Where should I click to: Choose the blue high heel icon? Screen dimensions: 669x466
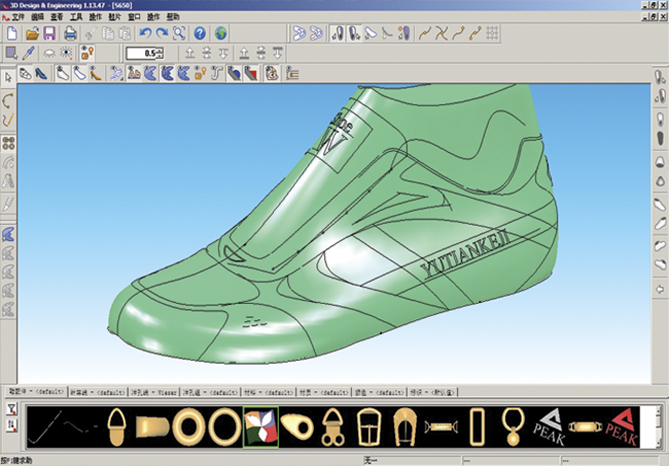tap(41, 73)
